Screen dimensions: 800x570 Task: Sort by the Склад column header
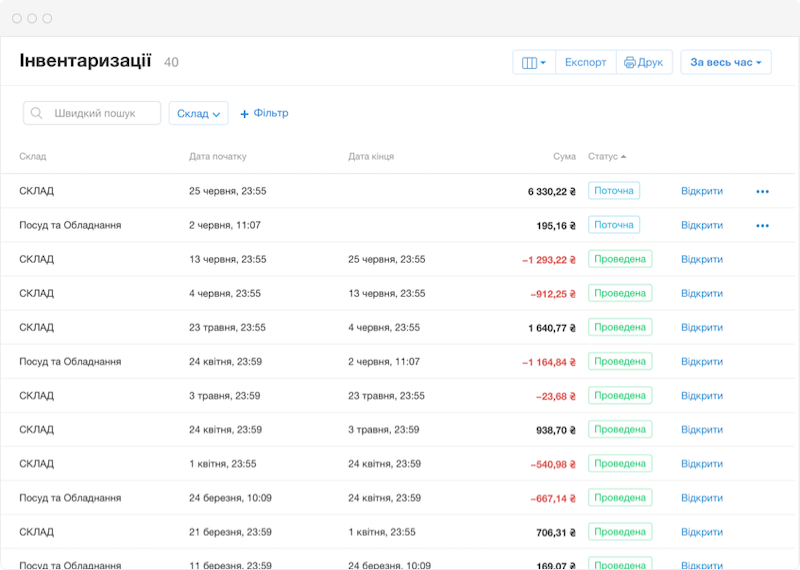click(x=33, y=157)
